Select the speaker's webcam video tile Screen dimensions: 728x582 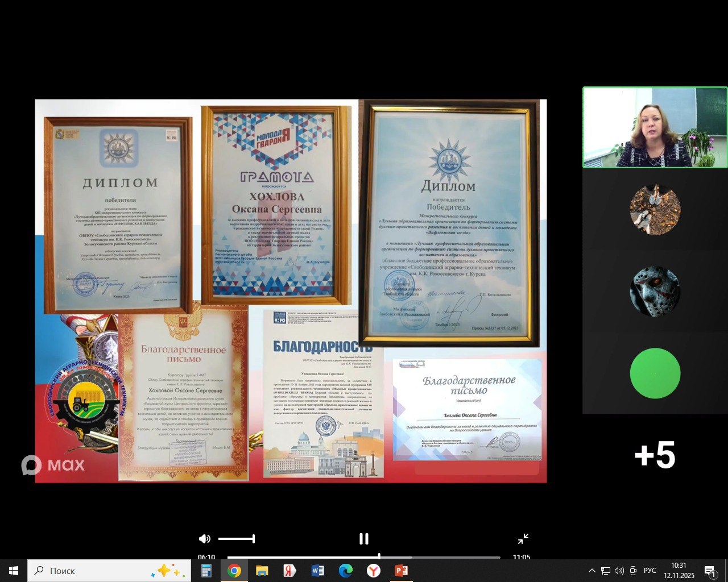655,127
